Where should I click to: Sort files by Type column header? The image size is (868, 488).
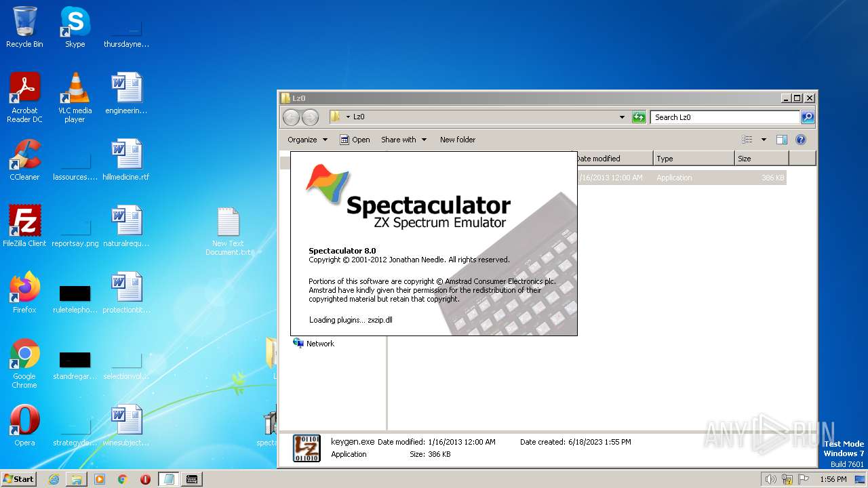click(x=694, y=159)
